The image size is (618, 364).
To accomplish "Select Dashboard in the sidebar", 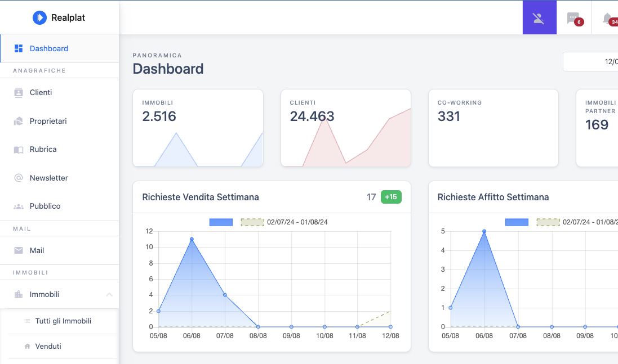I will (49, 48).
